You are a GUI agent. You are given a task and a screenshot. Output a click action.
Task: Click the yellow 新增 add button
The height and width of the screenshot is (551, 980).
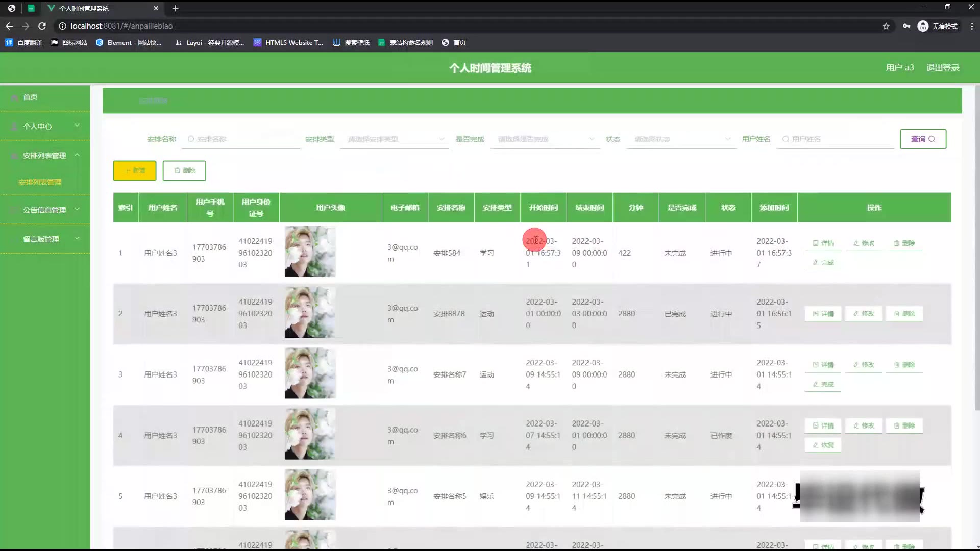click(134, 170)
